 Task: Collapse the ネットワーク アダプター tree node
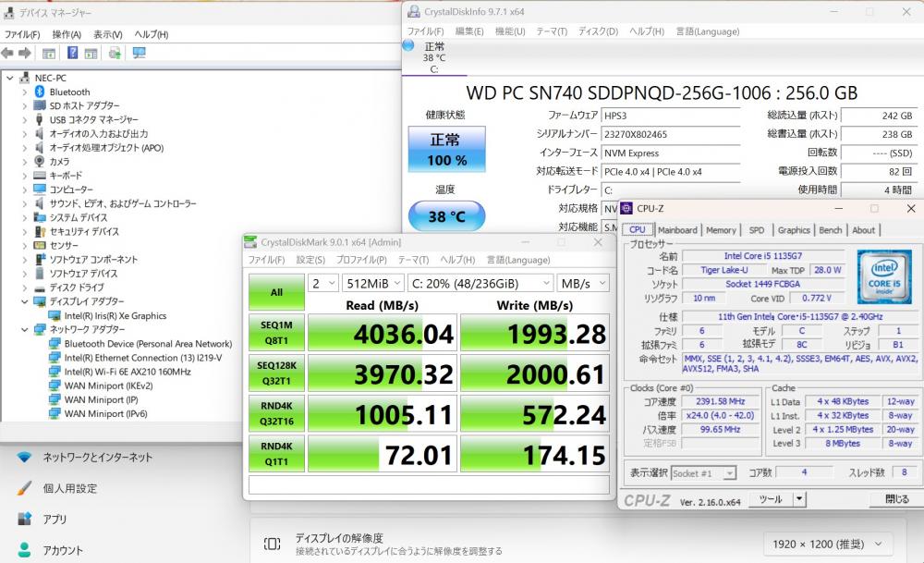tap(24, 329)
